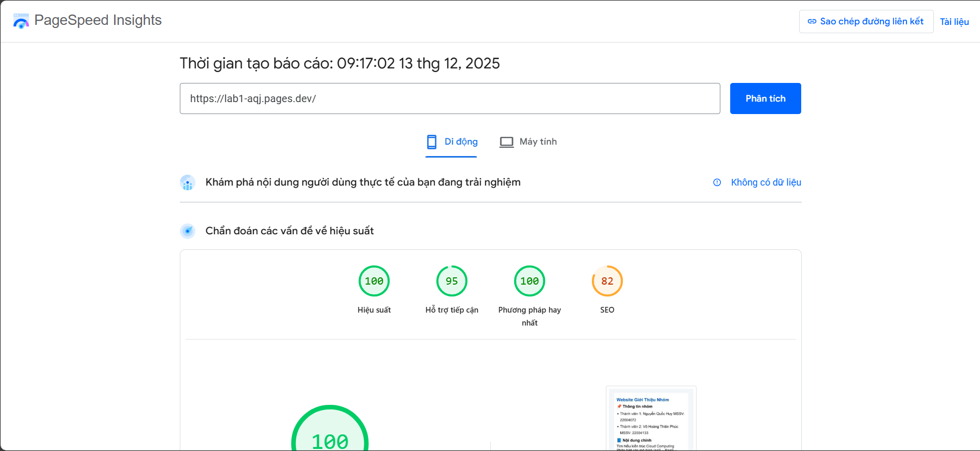
Task: Open the Tài liệu link
Action: pyautogui.click(x=954, y=22)
